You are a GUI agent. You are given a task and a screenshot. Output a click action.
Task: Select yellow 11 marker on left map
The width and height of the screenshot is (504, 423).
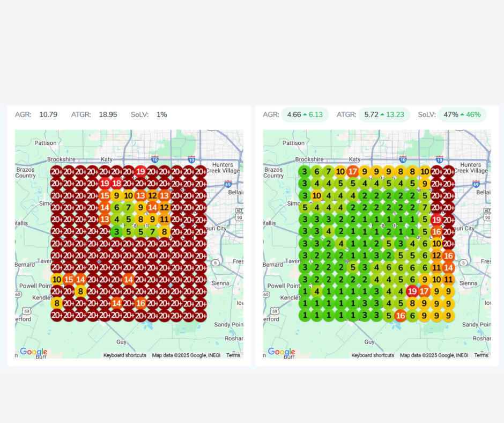click(x=164, y=220)
